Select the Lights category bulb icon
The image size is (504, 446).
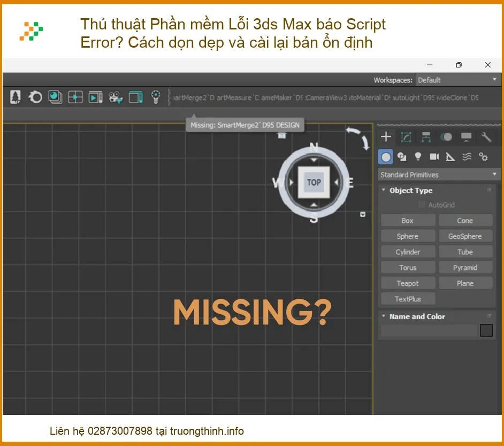pos(418,156)
